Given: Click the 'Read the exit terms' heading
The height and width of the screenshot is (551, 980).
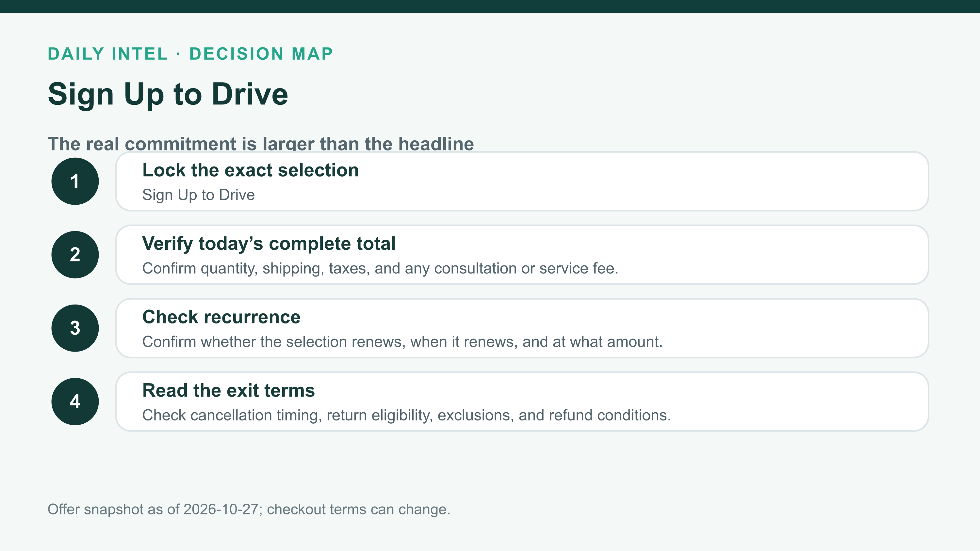Looking at the screenshot, I should click(x=228, y=390).
